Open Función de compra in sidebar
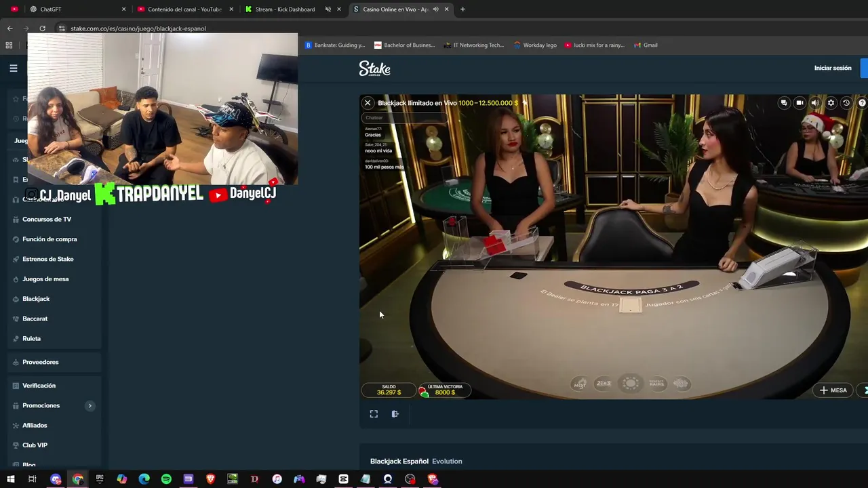The height and width of the screenshot is (488, 868). (x=50, y=239)
